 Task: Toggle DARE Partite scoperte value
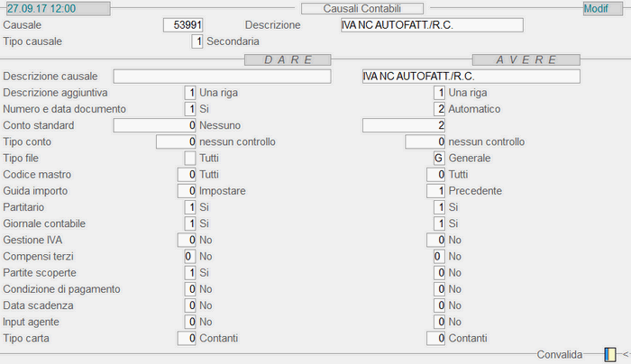coord(189,272)
